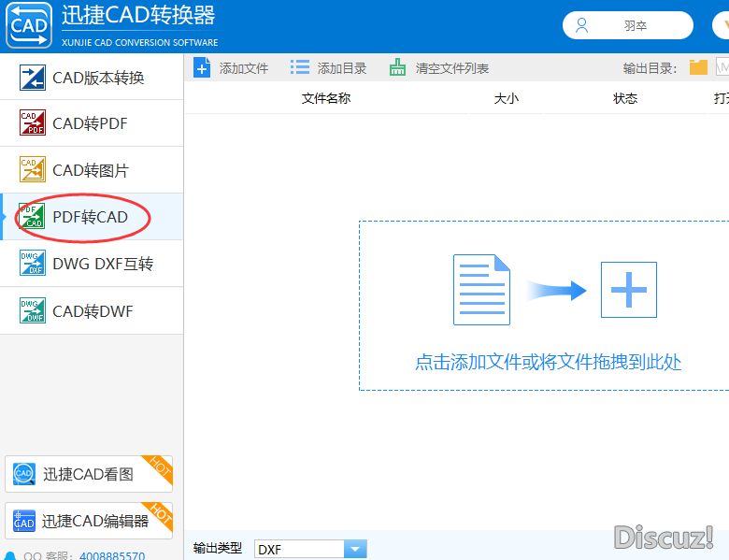Open the CAD转图片 conversion icon
Image resolution: width=729 pixels, height=560 pixels.
pos(33,170)
